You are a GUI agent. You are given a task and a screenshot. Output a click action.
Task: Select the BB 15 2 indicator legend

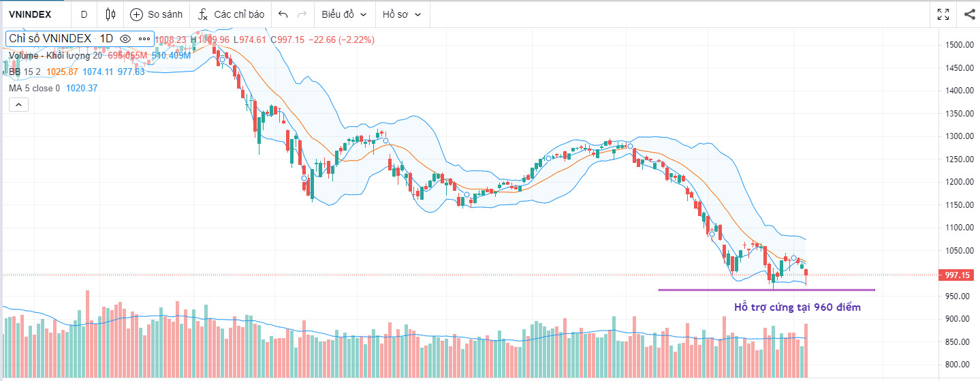pos(25,72)
